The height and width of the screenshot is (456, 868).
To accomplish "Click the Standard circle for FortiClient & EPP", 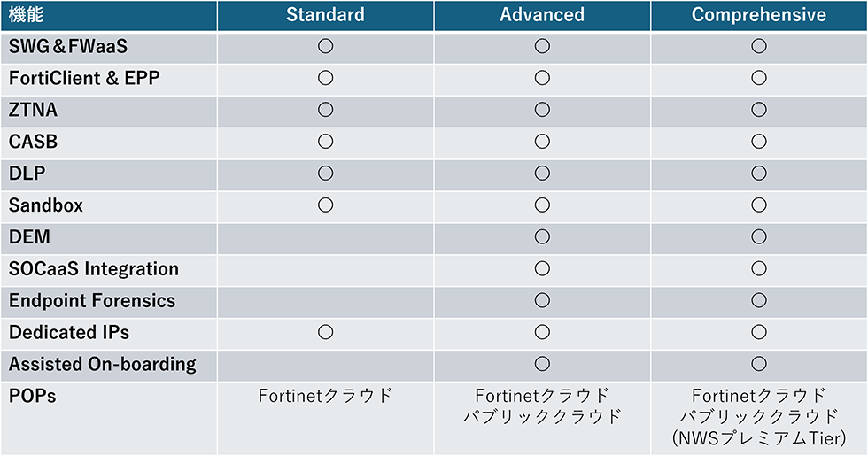I will [325, 78].
